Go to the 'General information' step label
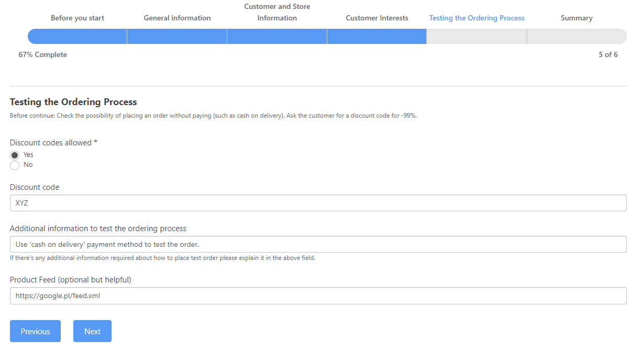This screenshot has height=364, width=630. point(177,18)
